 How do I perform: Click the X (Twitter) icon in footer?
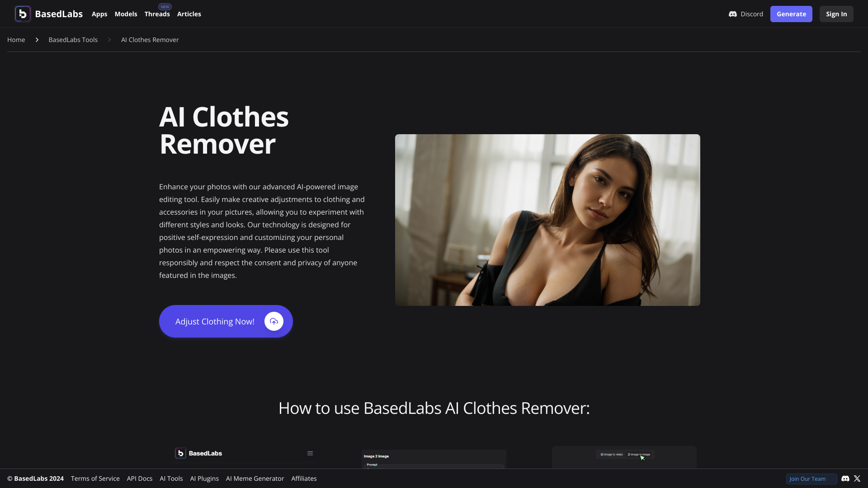[x=857, y=478]
